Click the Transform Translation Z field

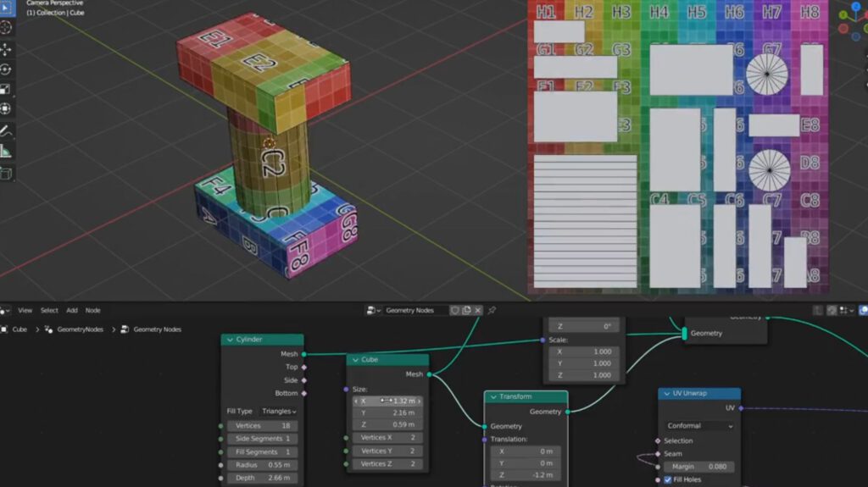[526, 475]
